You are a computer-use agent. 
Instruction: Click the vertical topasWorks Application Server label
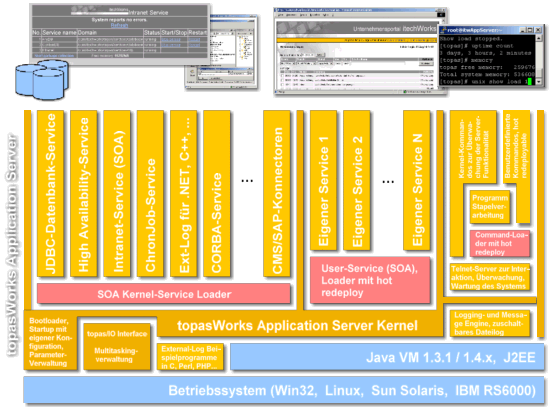12,245
